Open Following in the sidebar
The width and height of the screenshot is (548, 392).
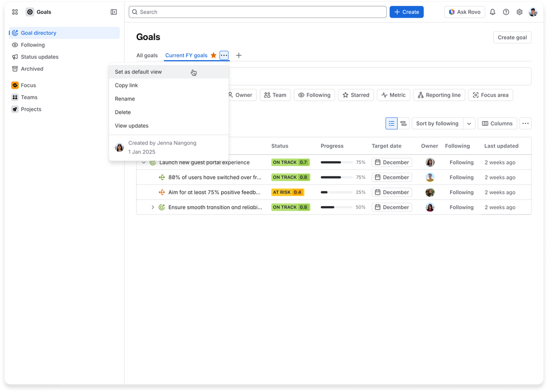(65, 45)
